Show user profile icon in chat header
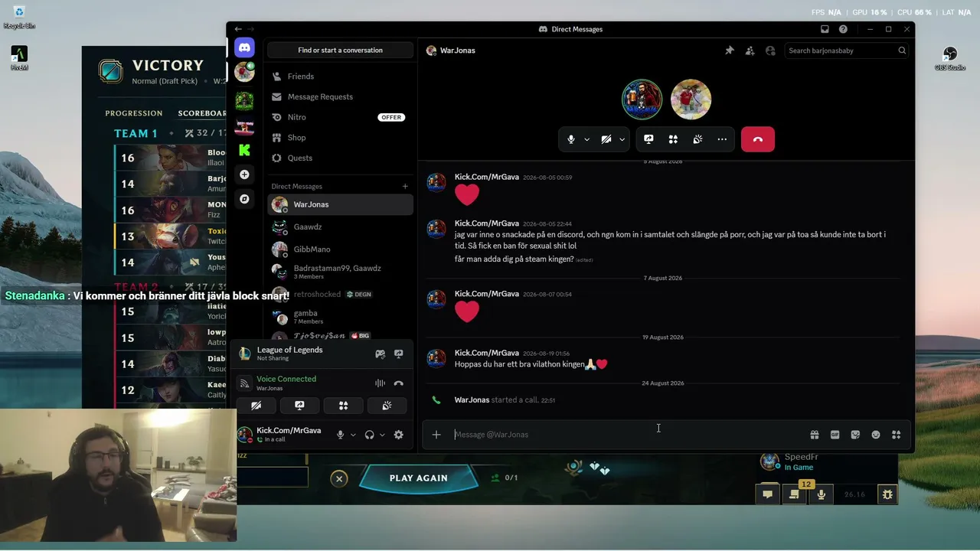This screenshot has height=551, width=980. coord(770,51)
